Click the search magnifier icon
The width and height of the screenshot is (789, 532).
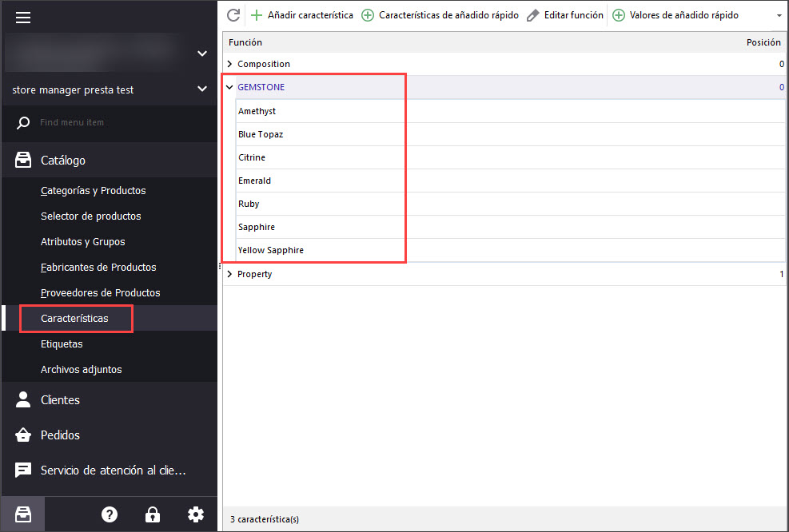(x=23, y=122)
